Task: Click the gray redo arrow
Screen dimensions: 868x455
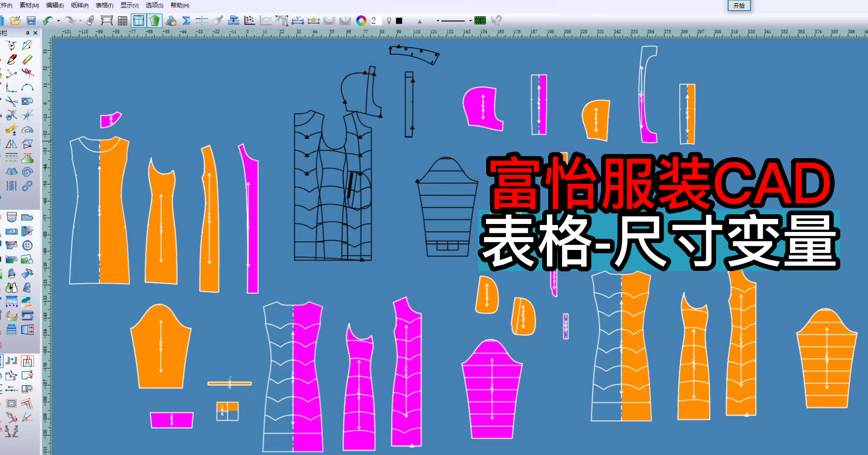Action: pyautogui.click(x=70, y=20)
